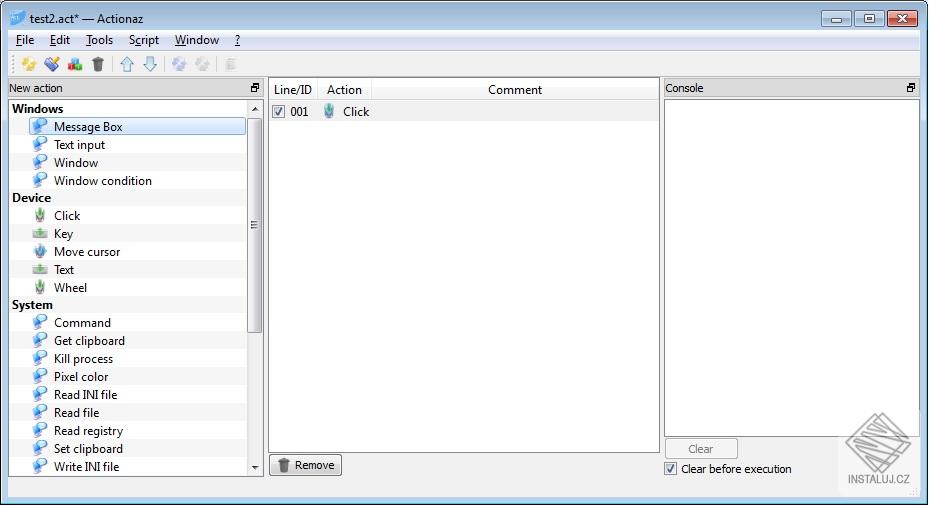
Task: Click the Wheel mouse icon
Action: (40, 287)
